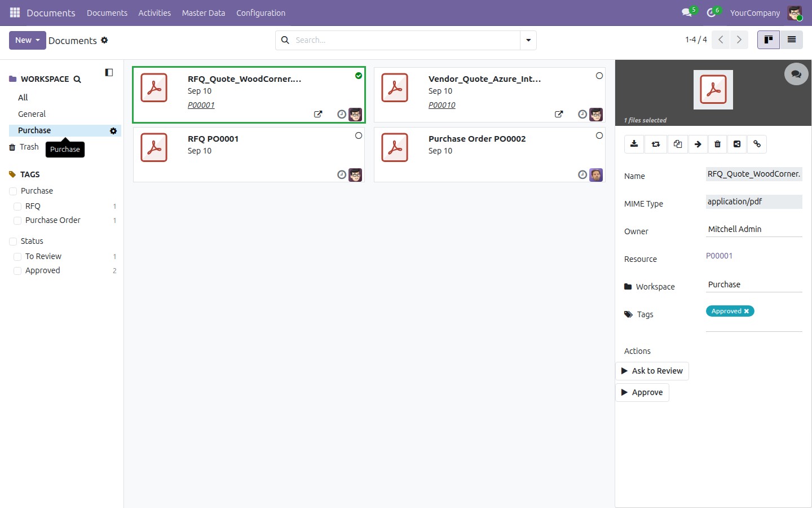This screenshot has width=812, height=508.
Task: Click the workspace search magnifier icon
Action: coord(77,80)
